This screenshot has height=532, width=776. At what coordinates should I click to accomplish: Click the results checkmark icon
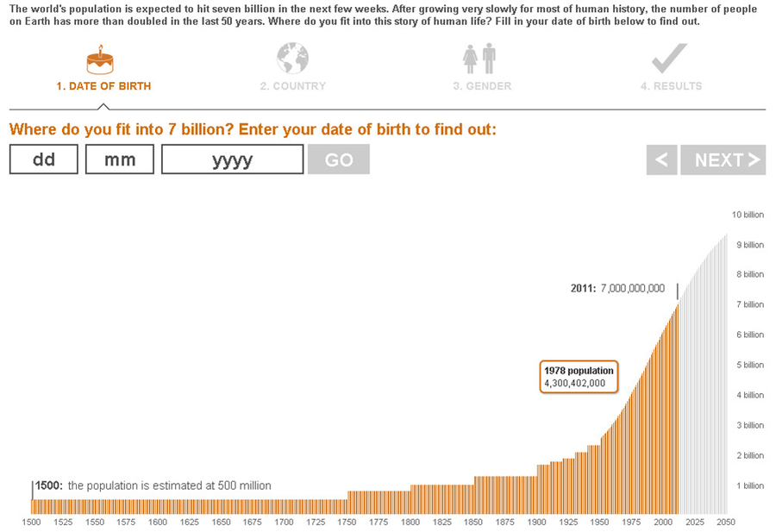pos(669,59)
